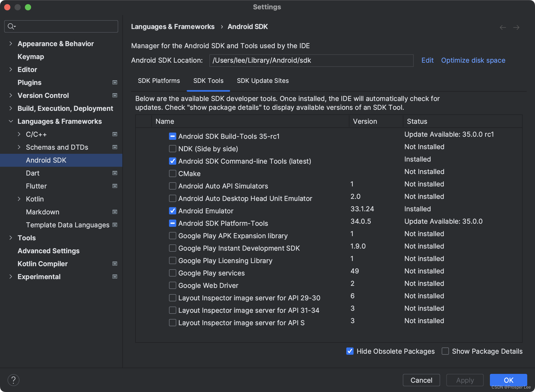The width and height of the screenshot is (535, 392).
Task: Expand Appearance & Behavior section
Action: [11, 43]
